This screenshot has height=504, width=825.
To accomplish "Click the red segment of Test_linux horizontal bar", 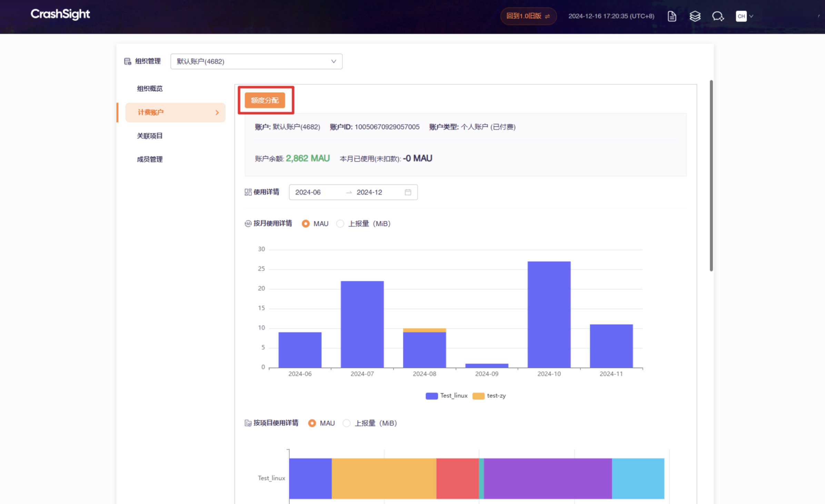I will 458,478.
